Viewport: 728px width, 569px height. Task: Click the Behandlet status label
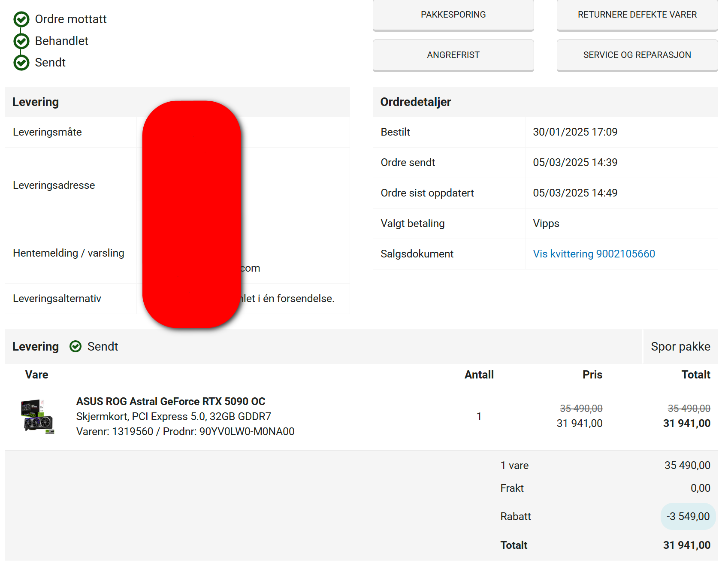[61, 41]
